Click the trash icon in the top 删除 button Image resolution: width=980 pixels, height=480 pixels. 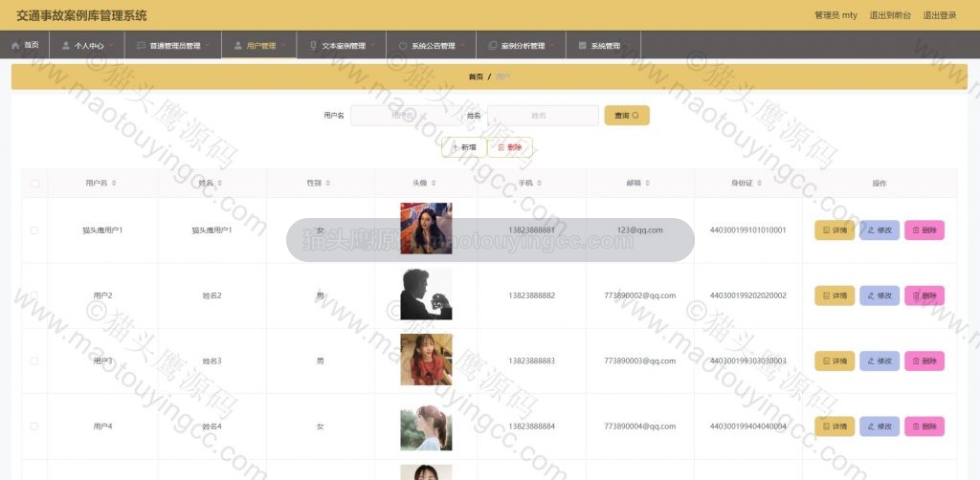coord(501,147)
